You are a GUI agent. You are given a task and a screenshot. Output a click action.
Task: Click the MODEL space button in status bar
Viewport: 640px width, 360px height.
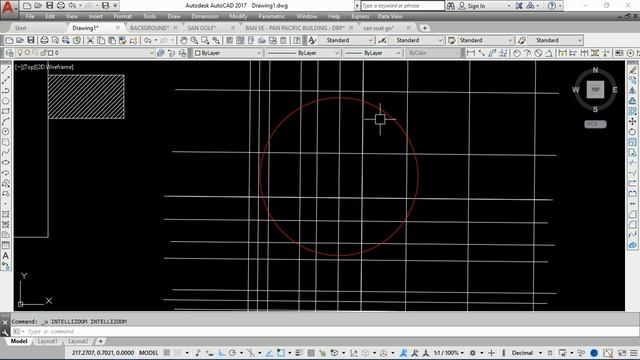pos(149,353)
